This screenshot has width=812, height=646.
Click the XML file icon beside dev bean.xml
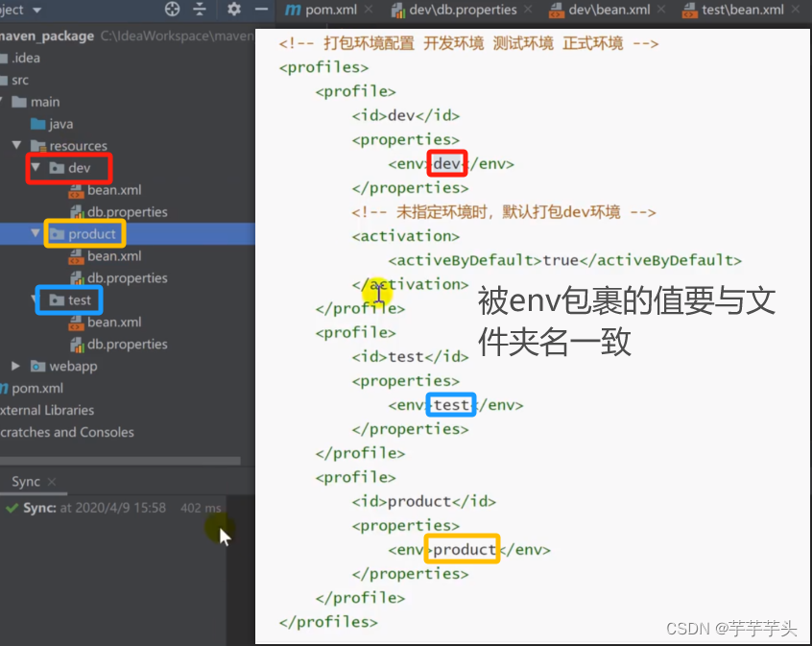coord(75,189)
